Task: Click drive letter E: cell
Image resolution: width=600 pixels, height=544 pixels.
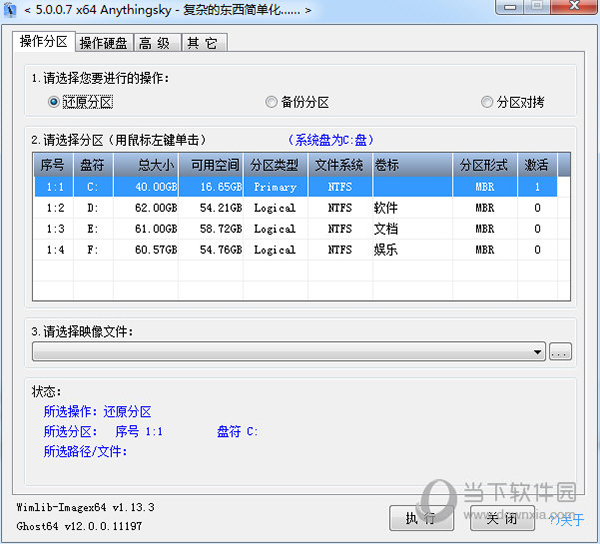Action: tap(93, 229)
